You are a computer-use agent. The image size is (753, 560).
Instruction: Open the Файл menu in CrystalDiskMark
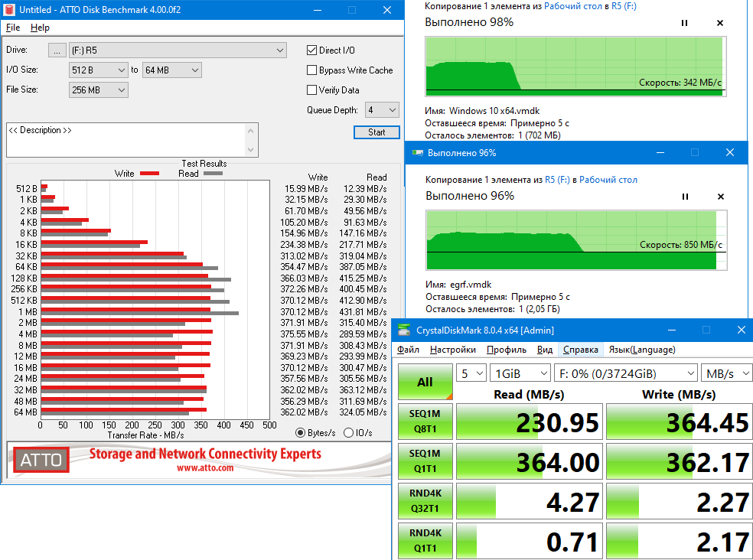click(408, 350)
